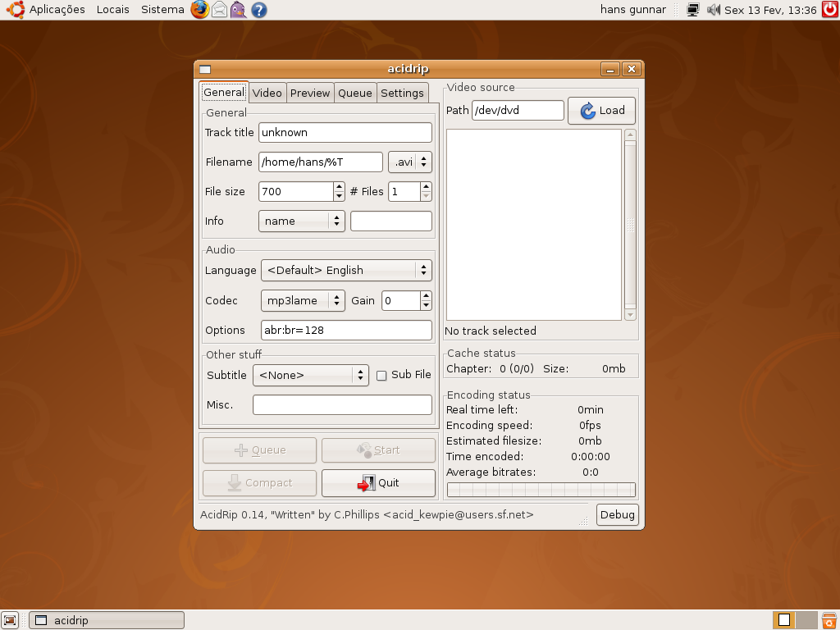
Task: Increase the File size spinner value
Action: (339, 187)
